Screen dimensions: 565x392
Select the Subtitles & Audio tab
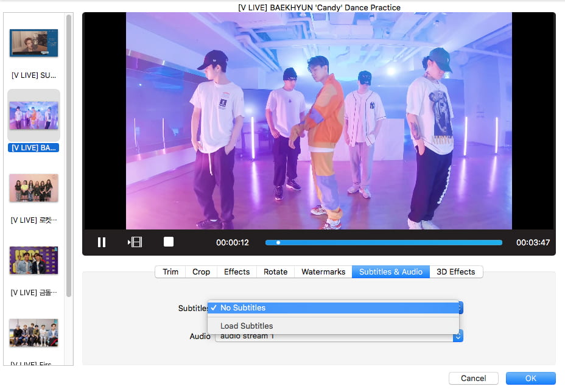391,271
